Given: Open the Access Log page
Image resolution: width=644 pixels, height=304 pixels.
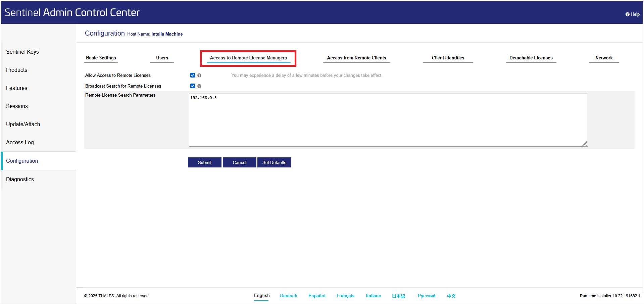Looking at the screenshot, I should 20,142.
